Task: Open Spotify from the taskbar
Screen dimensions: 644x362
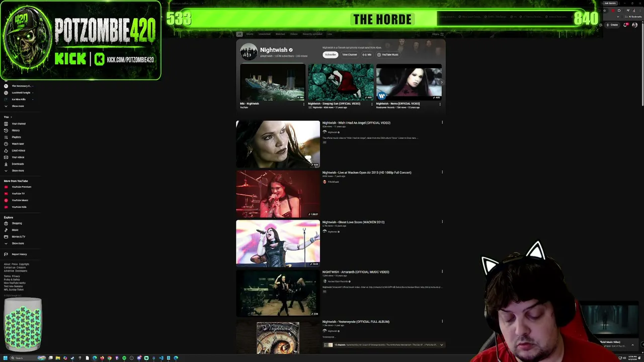Action: coord(124,358)
